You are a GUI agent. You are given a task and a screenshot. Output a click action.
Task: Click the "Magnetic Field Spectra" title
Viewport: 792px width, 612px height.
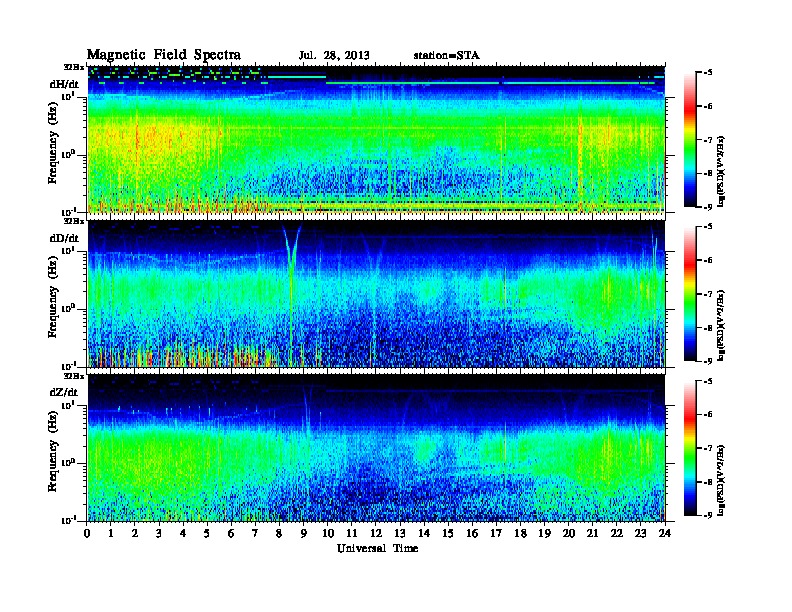164,55
